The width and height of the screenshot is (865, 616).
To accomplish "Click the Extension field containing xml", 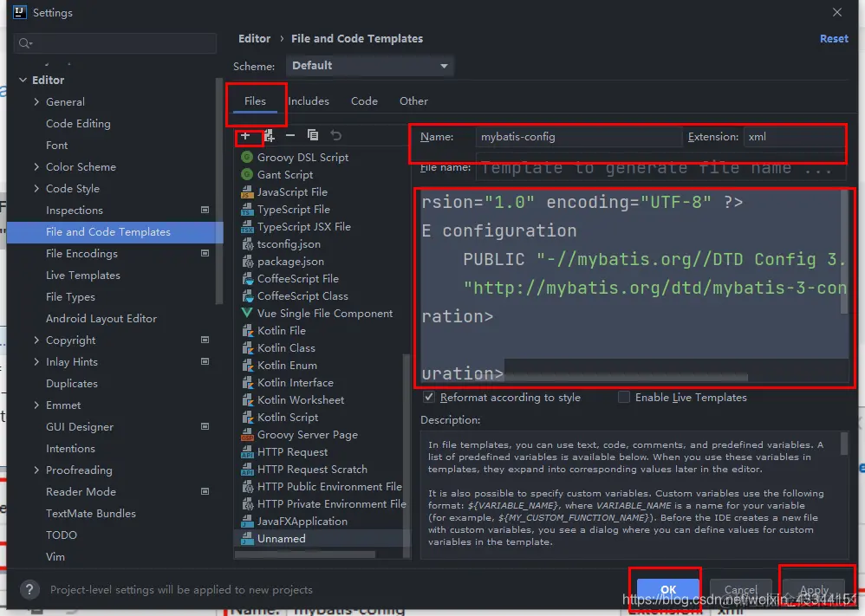I will click(x=795, y=137).
